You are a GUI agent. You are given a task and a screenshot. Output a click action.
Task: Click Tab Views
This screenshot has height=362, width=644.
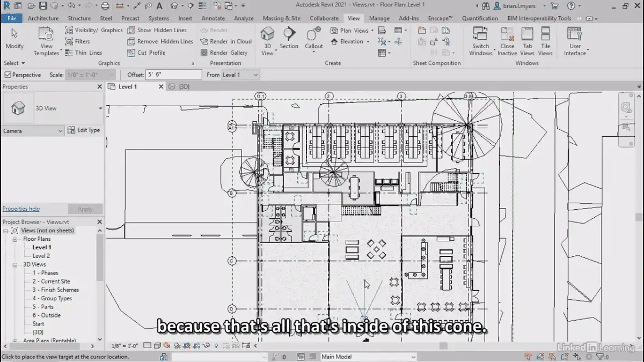pos(528,42)
